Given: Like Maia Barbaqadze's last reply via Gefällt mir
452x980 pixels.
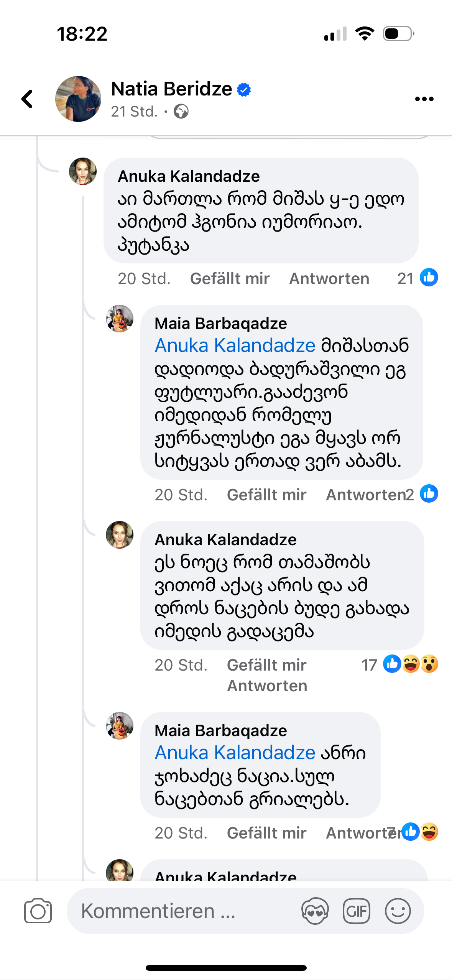Looking at the screenshot, I should pos(266,833).
